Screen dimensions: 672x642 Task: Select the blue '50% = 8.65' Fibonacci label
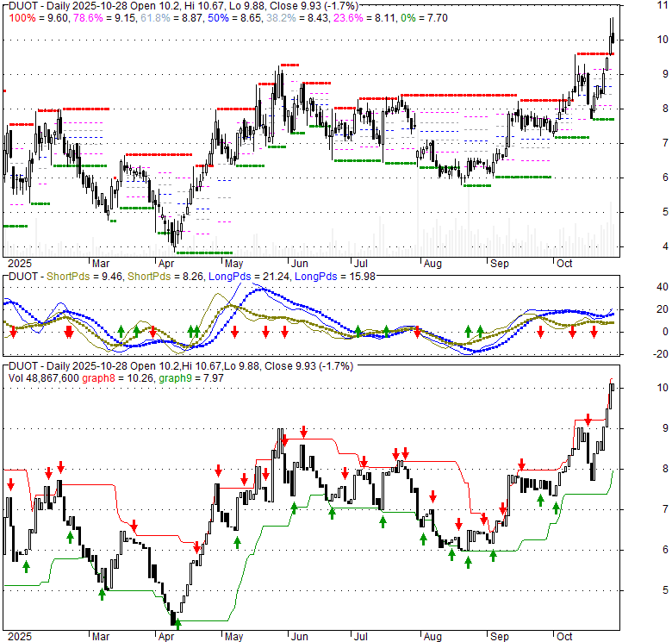tap(235, 18)
